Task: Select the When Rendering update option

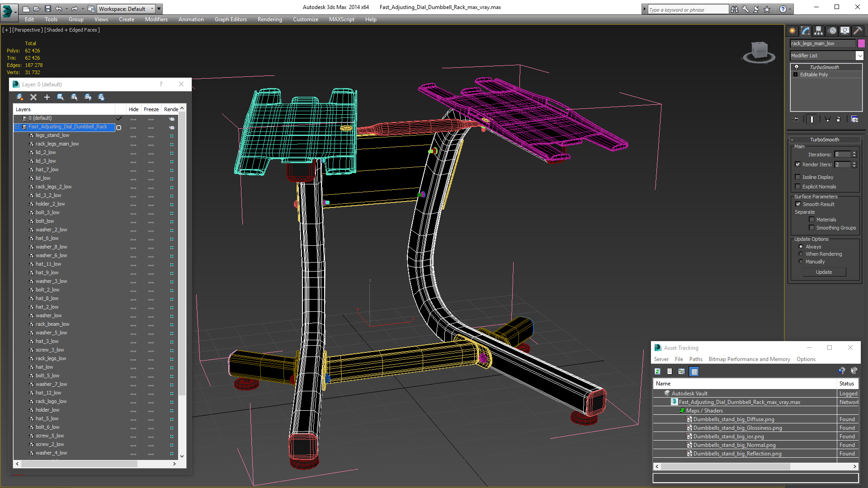Action: pos(801,254)
